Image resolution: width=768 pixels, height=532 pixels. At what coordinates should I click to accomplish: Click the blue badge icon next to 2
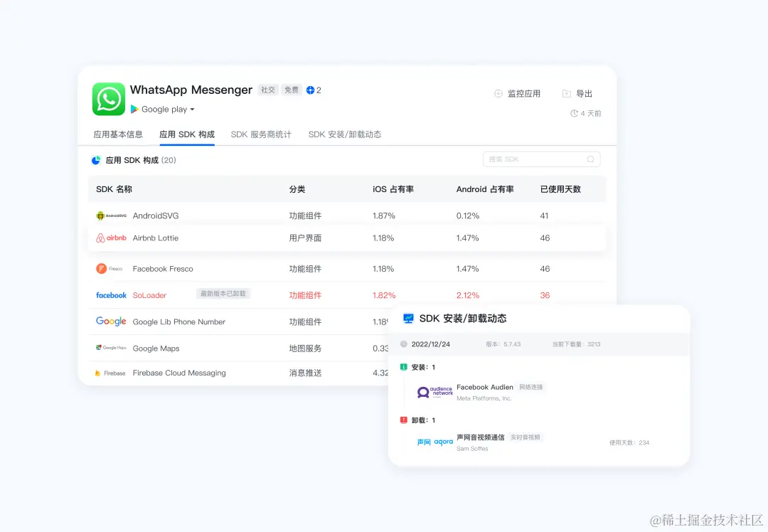pyautogui.click(x=310, y=90)
